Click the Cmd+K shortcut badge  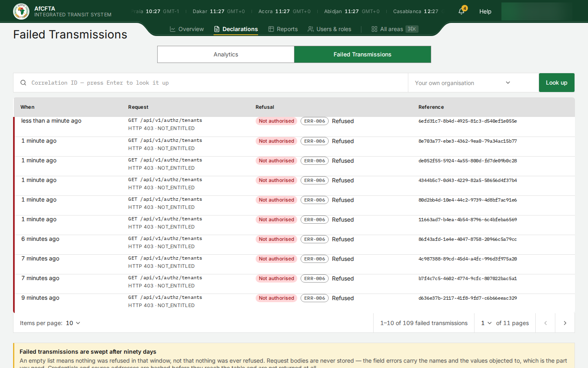pos(412,29)
